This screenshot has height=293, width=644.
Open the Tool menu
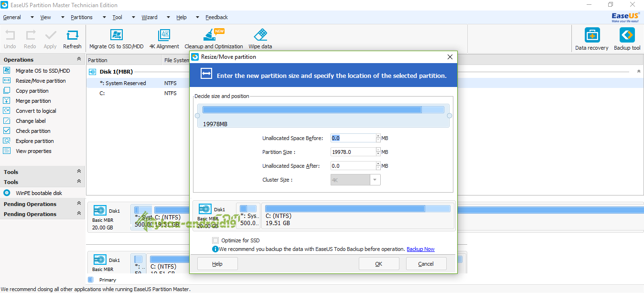(118, 17)
